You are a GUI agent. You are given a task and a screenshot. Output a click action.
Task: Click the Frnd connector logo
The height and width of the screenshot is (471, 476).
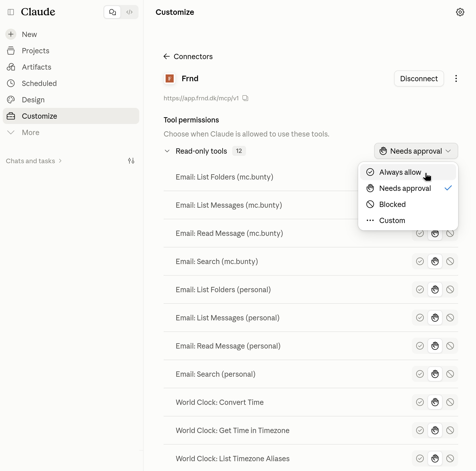170,78
